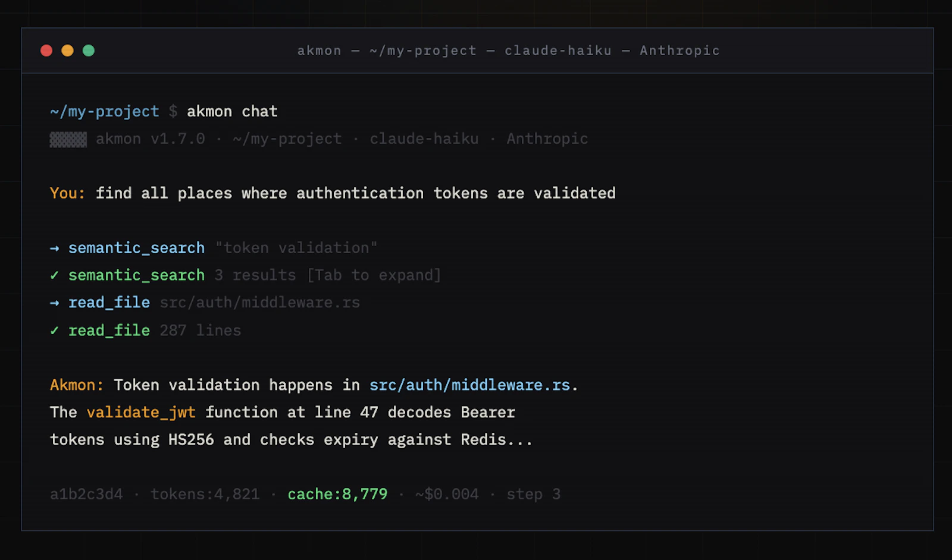Click the a1b2c3d4 session id in status bar

[86, 494]
